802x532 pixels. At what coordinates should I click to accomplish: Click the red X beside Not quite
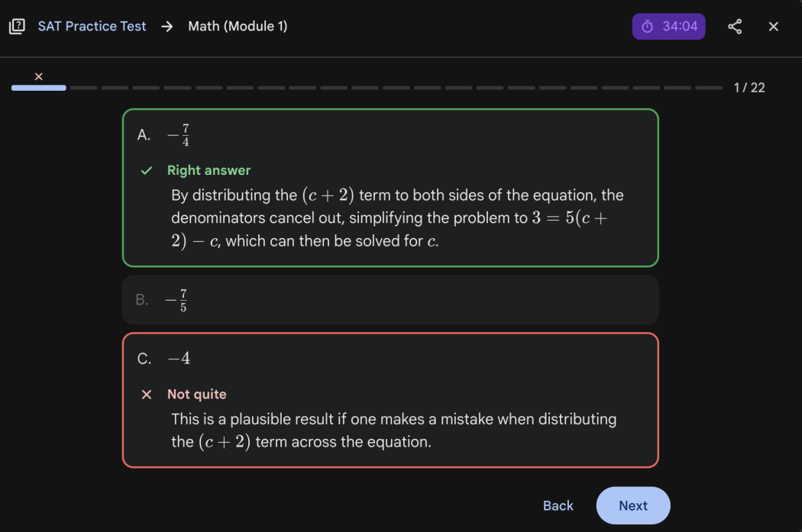(146, 395)
